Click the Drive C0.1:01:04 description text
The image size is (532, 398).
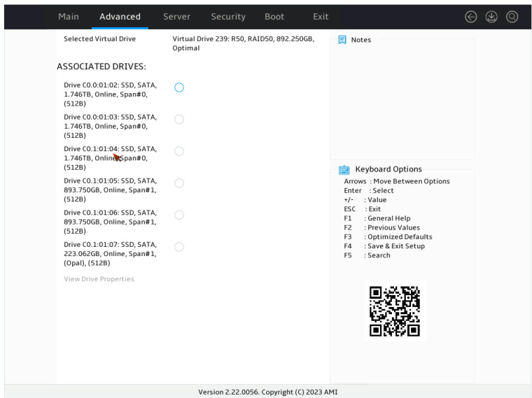coord(111,158)
